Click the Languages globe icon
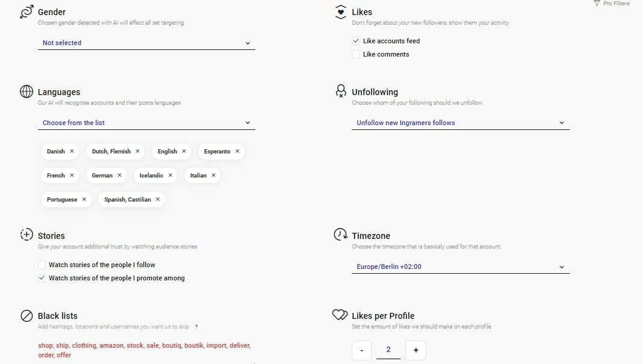 tap(26, 91)
